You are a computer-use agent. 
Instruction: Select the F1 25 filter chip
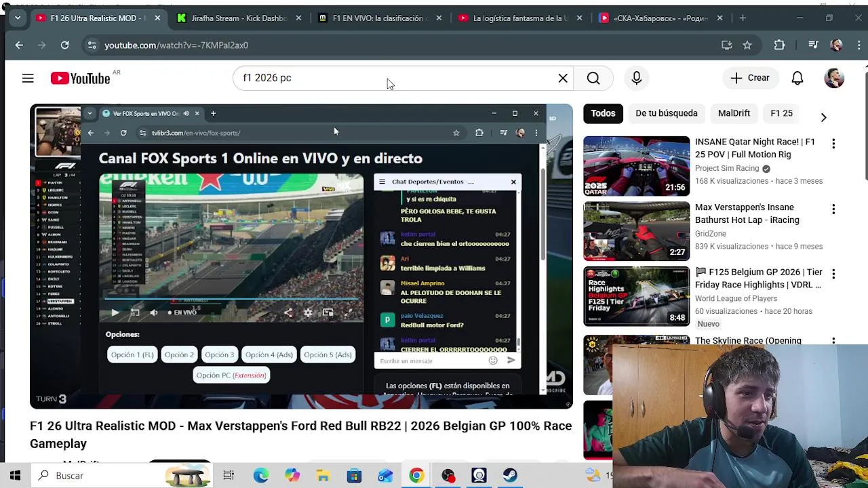click(x=781, y=113)
